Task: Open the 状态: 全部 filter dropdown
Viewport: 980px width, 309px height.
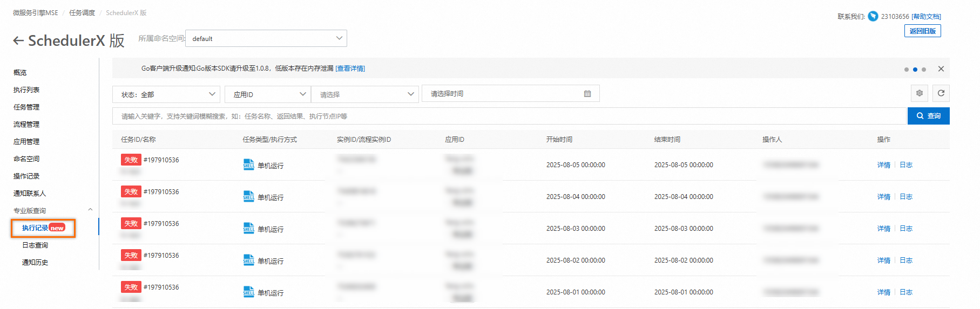Action: [166, 94]
